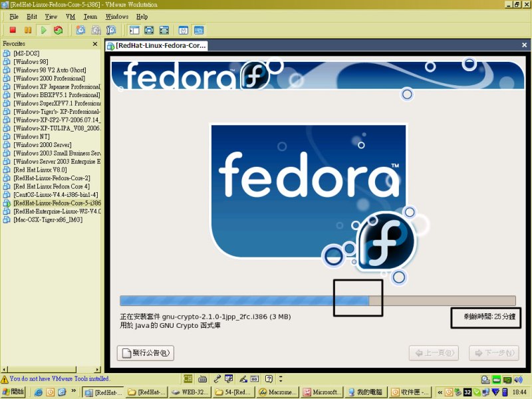Click the remaining time 25 minutes text

tap(489, 317)
